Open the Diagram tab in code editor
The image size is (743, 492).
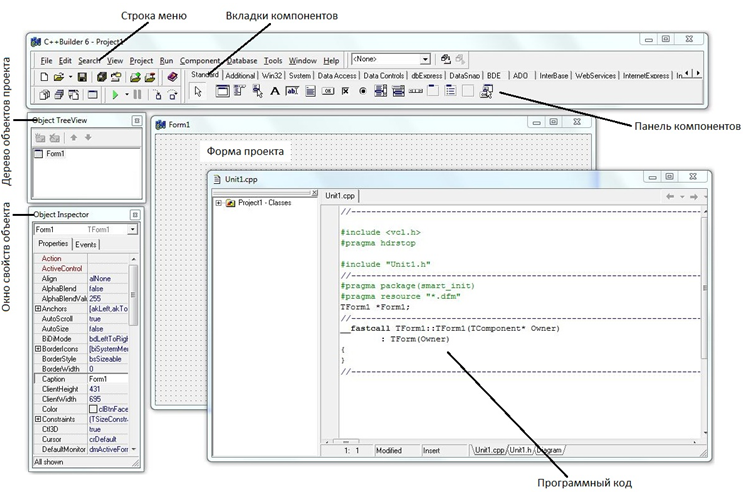[550, 450]
